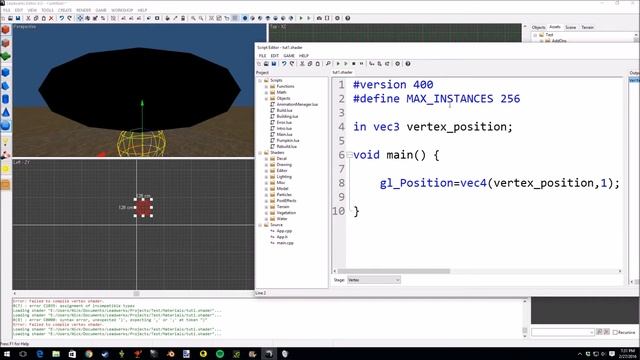640x360 pixels.
Task: Open the Stage dropdown showing Vertex
Action: (x=373, y=280)
